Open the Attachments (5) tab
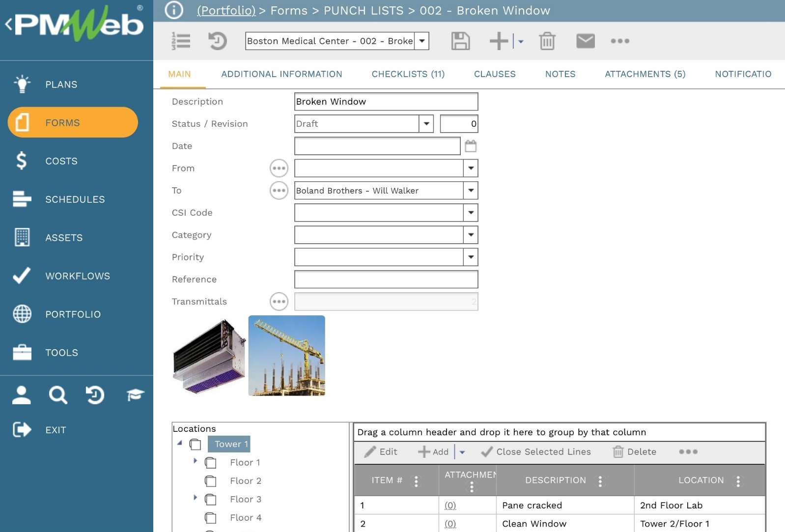The width and height of the screenshot is (785, 532). pyautogui.click(x=645, y=74)
